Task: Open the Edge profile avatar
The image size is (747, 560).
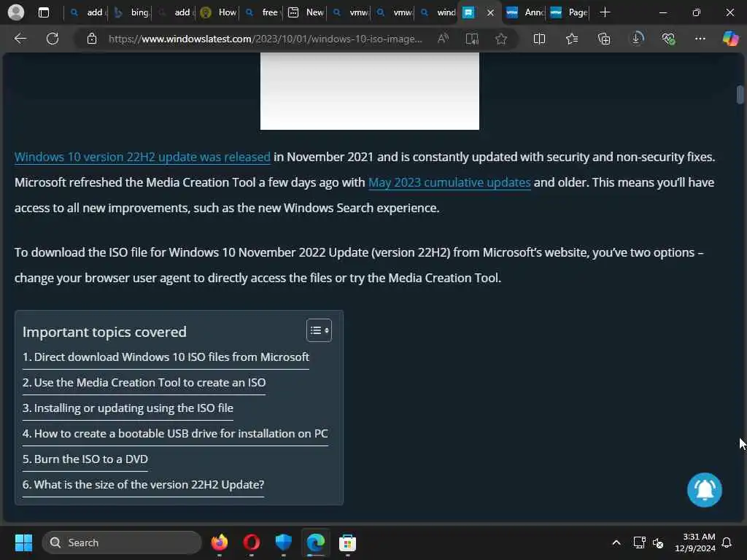Action: (16, 12)
